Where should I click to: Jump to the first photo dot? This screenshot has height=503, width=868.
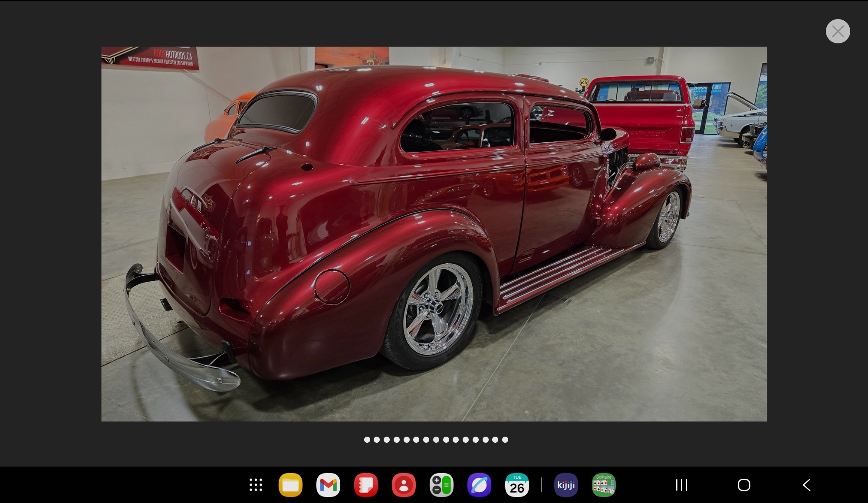367,440
